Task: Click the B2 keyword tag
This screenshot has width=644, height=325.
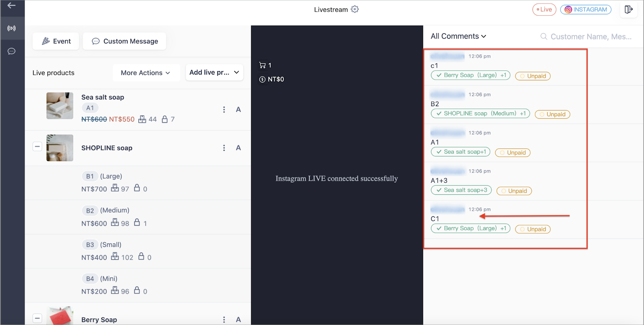Action: (x=90, y=210)
